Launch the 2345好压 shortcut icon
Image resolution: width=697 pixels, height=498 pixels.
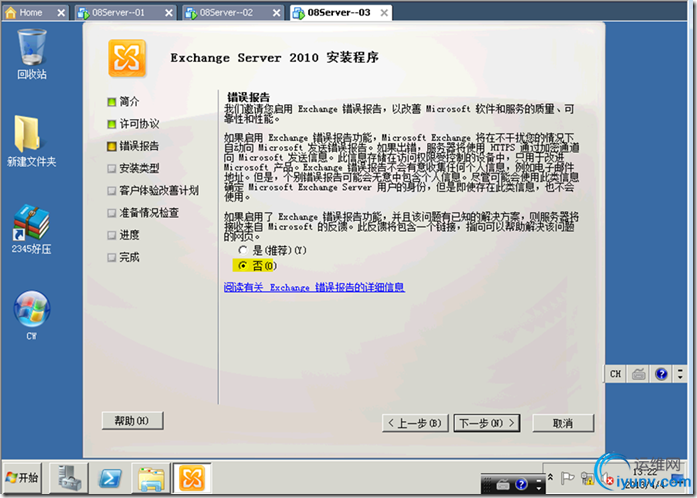click(31, 229)
